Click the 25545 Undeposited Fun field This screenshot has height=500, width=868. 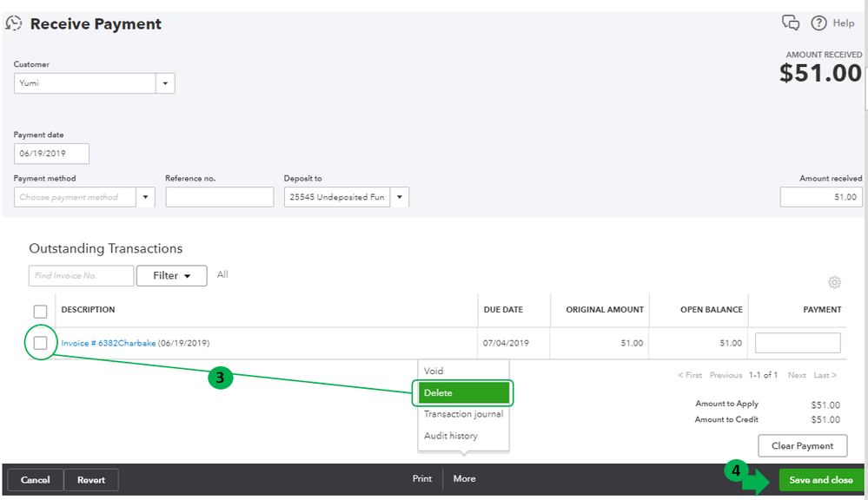pyautogui.click(x=337, y=197)
